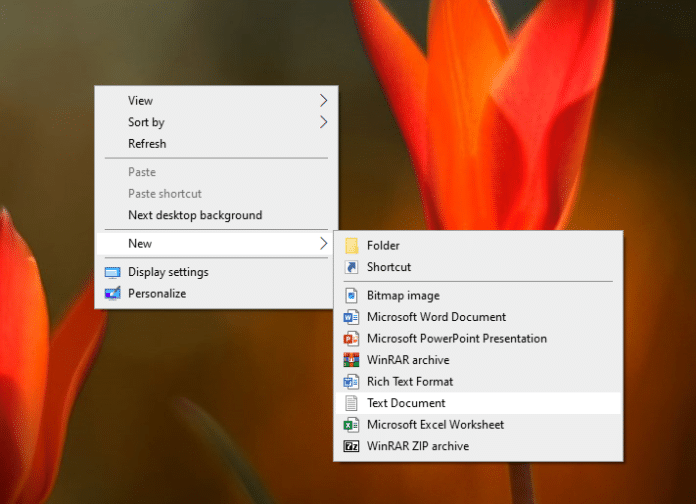Expand the Sort by submenu arrow

323,122
